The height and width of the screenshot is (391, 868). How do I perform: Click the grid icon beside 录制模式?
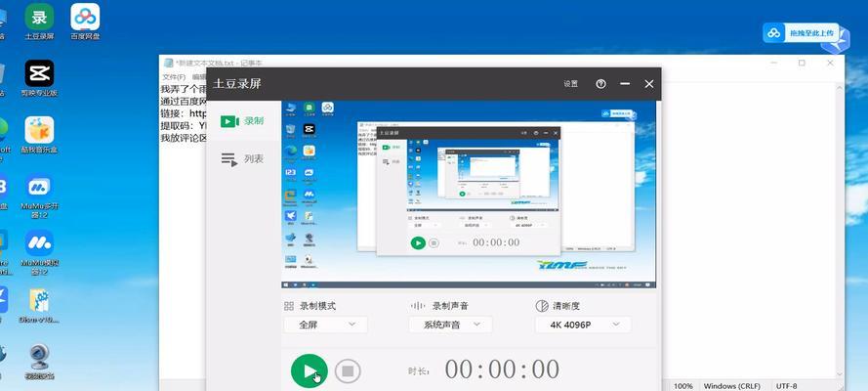pos(289,306)
